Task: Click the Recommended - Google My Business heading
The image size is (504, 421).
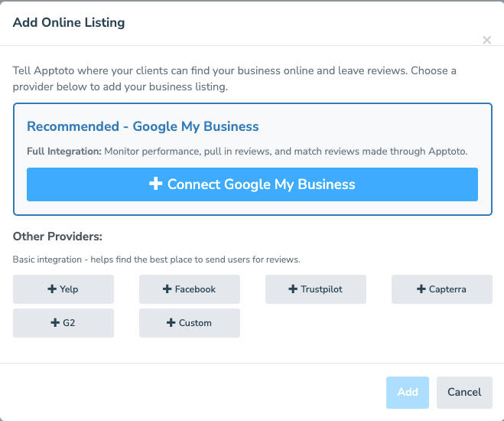Action: (x=143, y=126)
